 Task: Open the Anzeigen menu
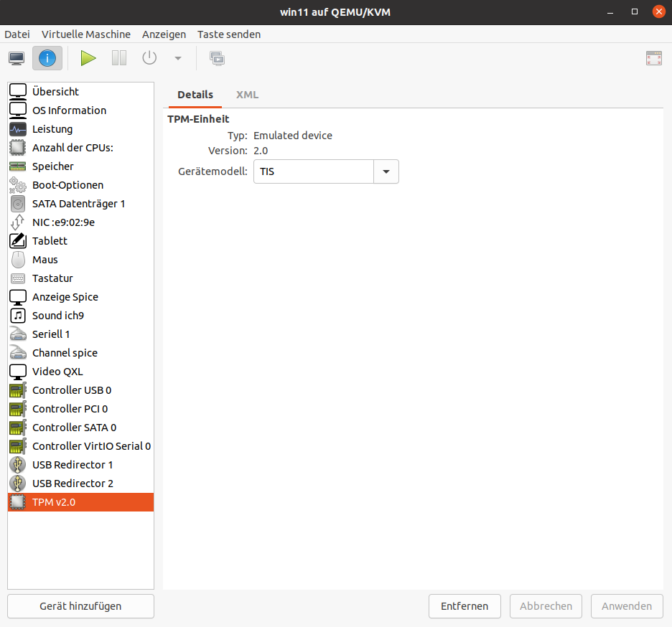click(164, 34)
